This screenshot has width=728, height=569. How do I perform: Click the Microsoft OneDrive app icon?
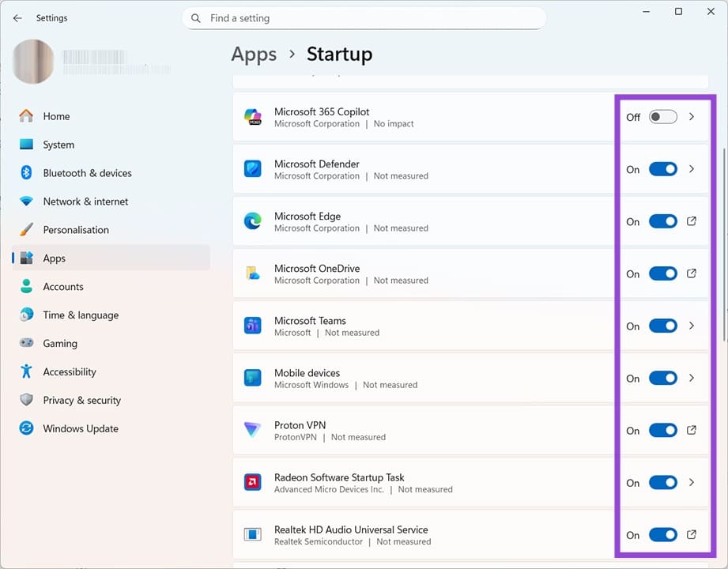(253, 273)
